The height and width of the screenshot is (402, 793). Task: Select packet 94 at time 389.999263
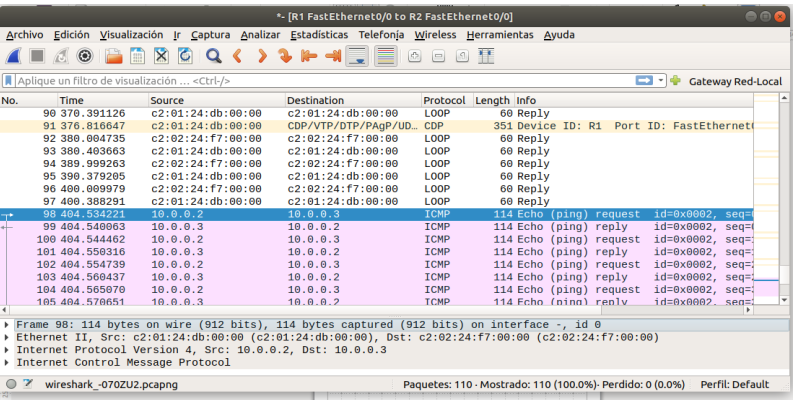(x=376, y=164)
